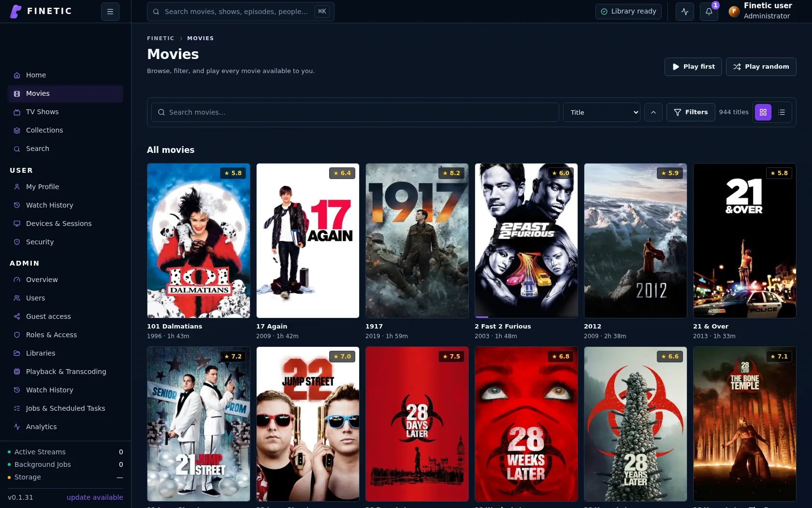Open 28 Days Later poster

click(417, 424)
